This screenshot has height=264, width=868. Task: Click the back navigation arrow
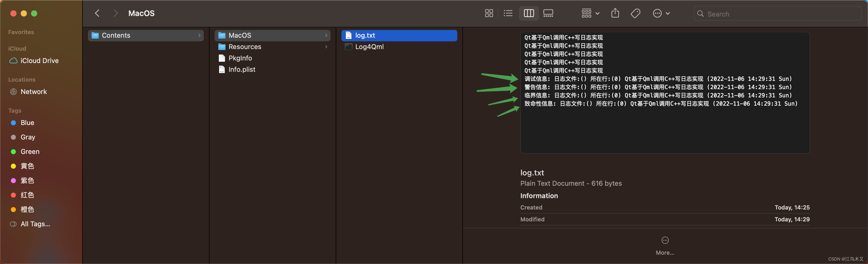pyautogui.click(x=97, y=13)
